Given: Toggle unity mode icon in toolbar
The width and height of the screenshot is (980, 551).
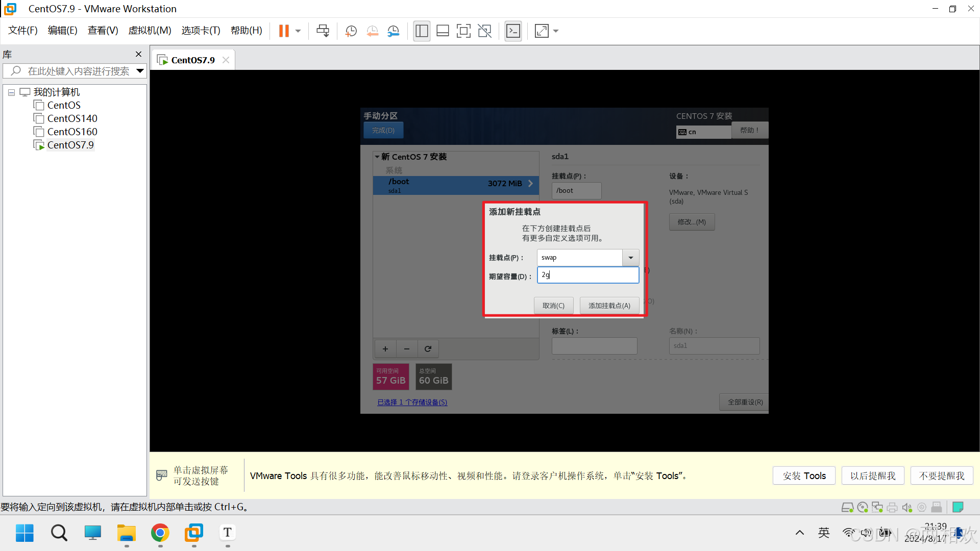Looking at the screenshot, I should pyautogui.click(x=484, y=31).
